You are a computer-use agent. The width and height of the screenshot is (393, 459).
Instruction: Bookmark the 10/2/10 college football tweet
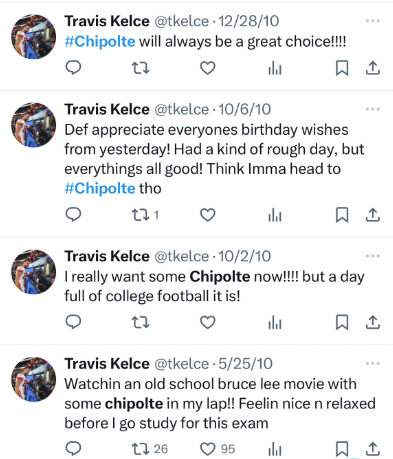coord(342,322)
